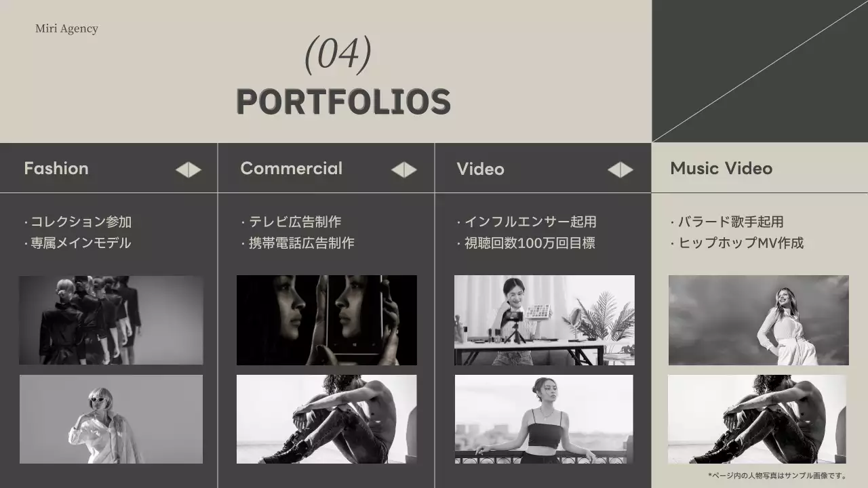Click the (04) page number
The height and width of the screenshot is (488, 868).
tap(338, 54)
